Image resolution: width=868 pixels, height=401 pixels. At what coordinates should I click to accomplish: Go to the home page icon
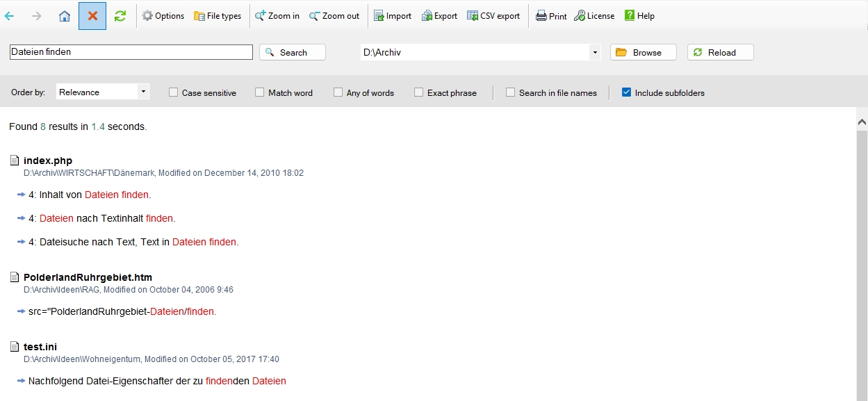click(65, 16)
